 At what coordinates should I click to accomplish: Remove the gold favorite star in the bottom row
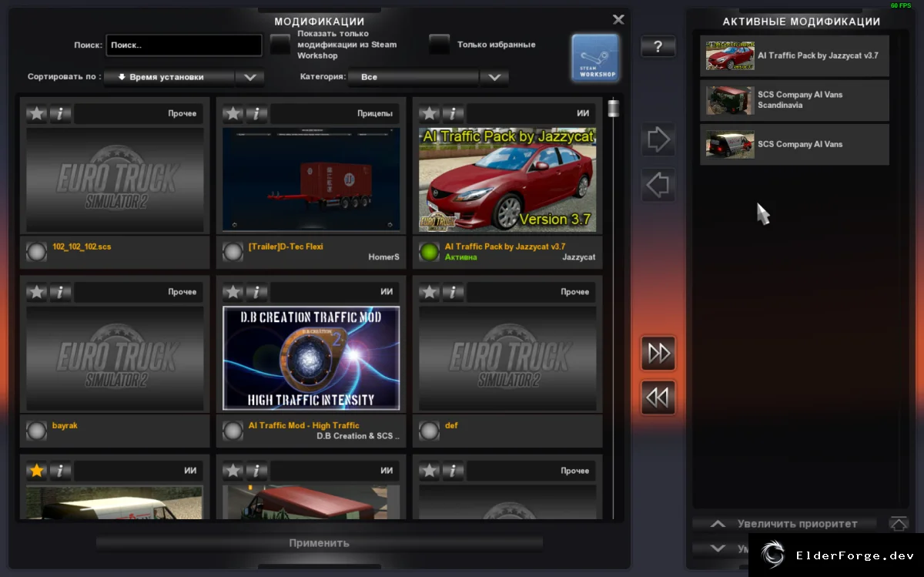pyautogui.click(x=37, y=471)
